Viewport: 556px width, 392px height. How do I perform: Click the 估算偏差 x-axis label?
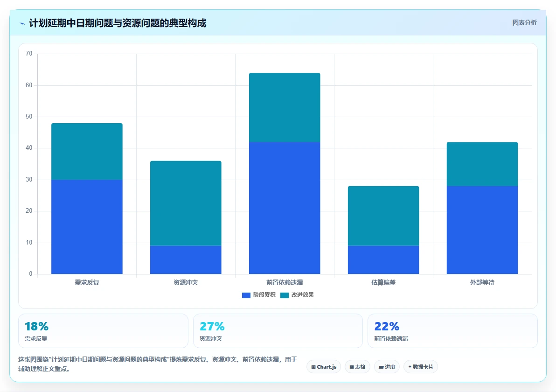[383, 282]
